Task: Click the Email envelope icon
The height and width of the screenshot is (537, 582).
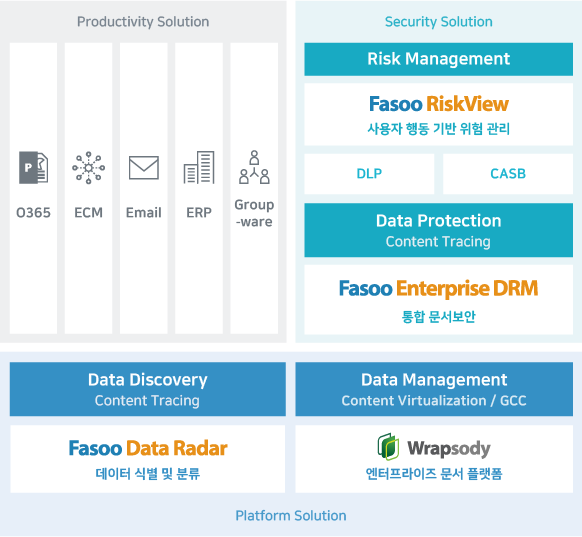Action: click(144, 168)
